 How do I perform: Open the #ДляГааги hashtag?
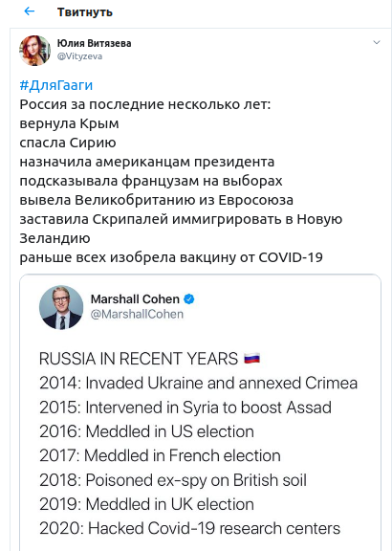(x=56, y=85)
